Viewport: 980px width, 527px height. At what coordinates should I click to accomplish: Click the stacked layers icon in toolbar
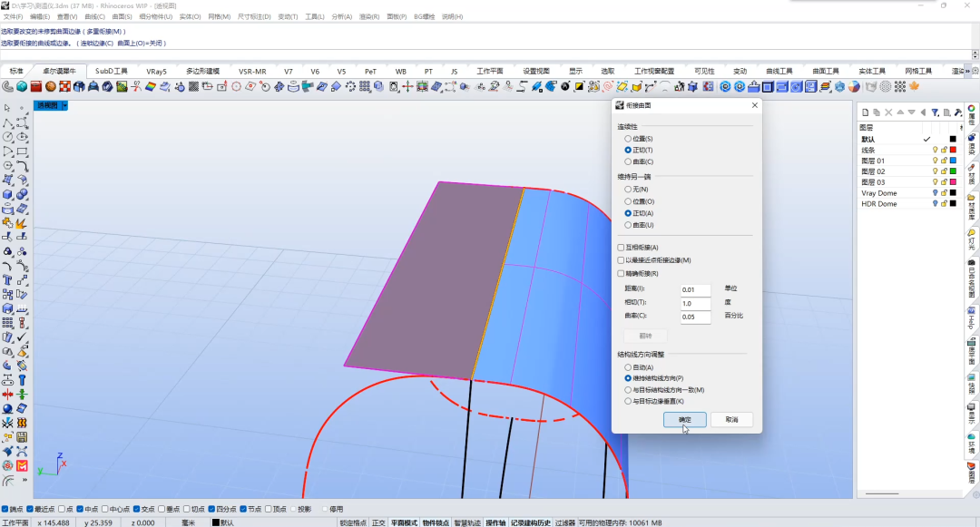[x=826, y=87]
